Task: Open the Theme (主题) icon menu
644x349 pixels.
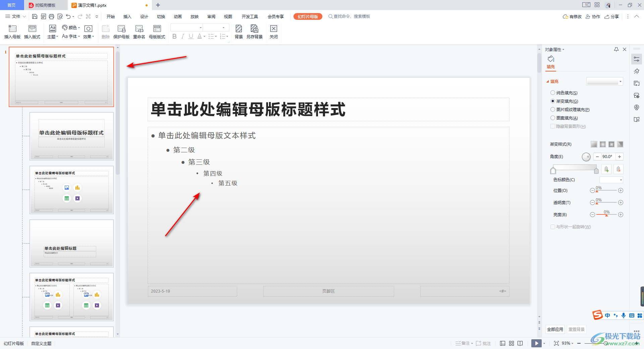Action: point(53,32)
